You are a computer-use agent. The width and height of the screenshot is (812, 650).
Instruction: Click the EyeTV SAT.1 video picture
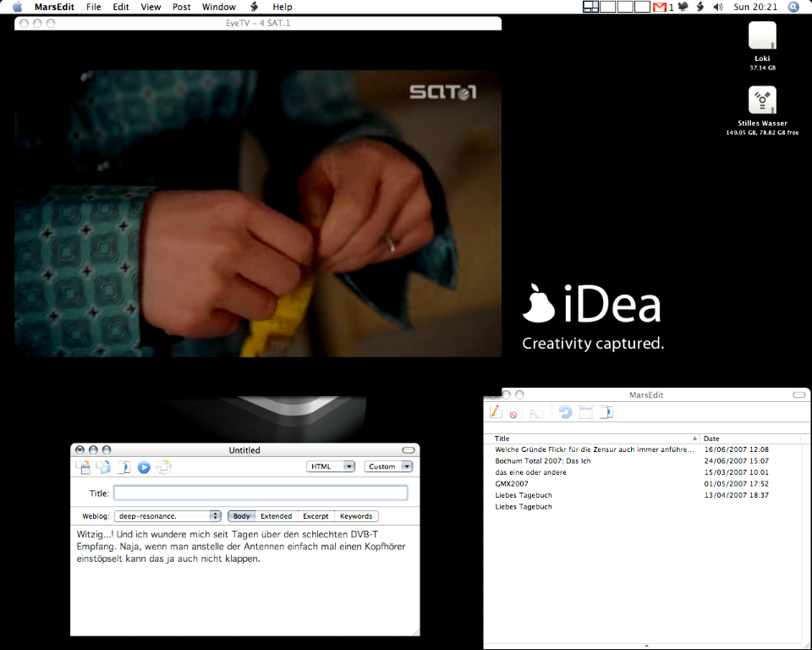tap(258, 213)
